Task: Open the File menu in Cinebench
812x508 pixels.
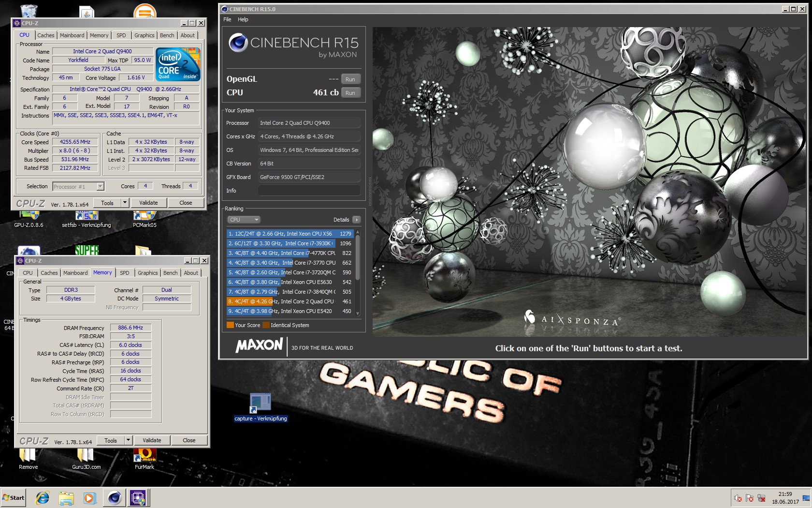Action: (x=227, y=19)
